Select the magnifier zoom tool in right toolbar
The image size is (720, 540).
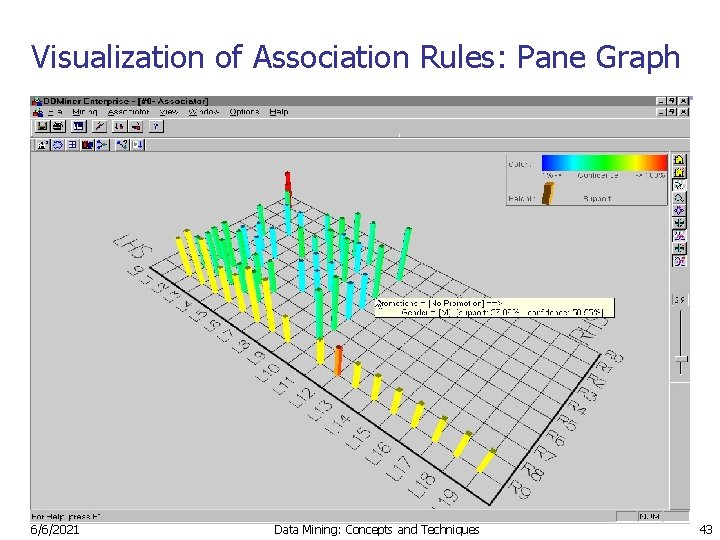tap(679, 198)
